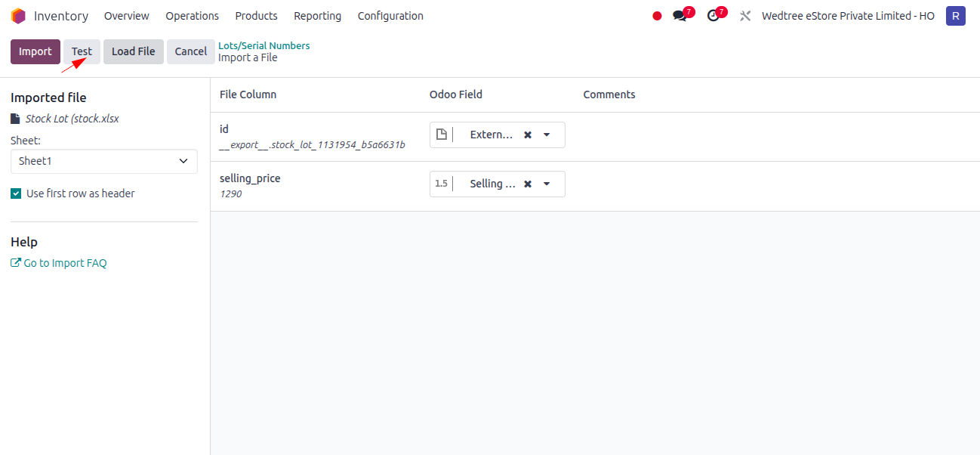This screenshot has height=455, width=980.
Task: Toggle Use first row as header
Action: 16,193
